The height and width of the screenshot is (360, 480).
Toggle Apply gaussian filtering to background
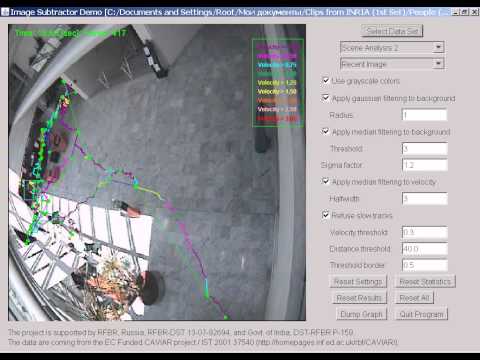click(325, 98)
